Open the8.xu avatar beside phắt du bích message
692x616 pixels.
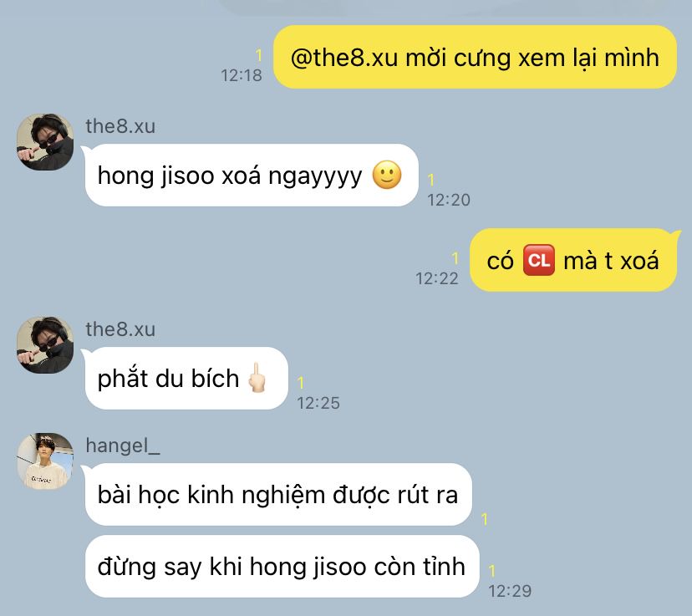pyautogui.click(x=45, y=345)
